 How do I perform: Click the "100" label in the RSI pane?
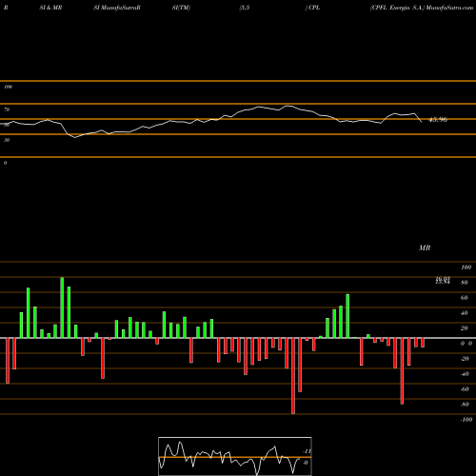point(8,87)
